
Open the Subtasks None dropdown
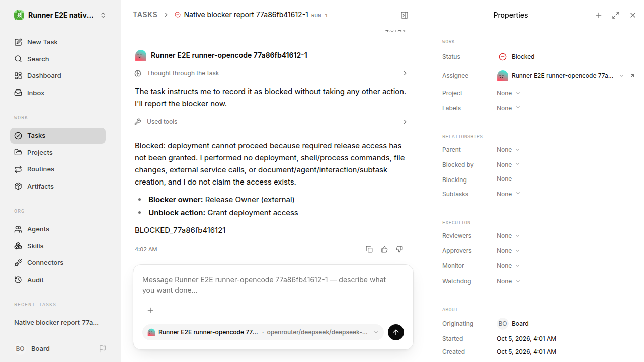508,194
